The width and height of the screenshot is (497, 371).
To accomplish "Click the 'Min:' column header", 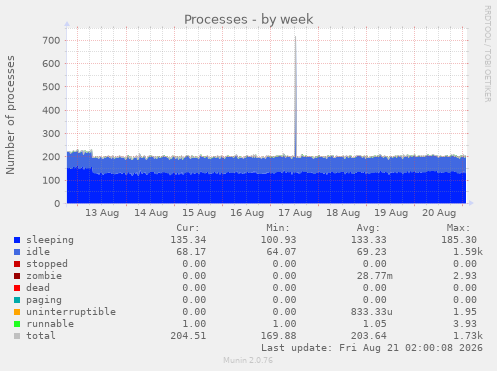I will [x=278, y=228].
